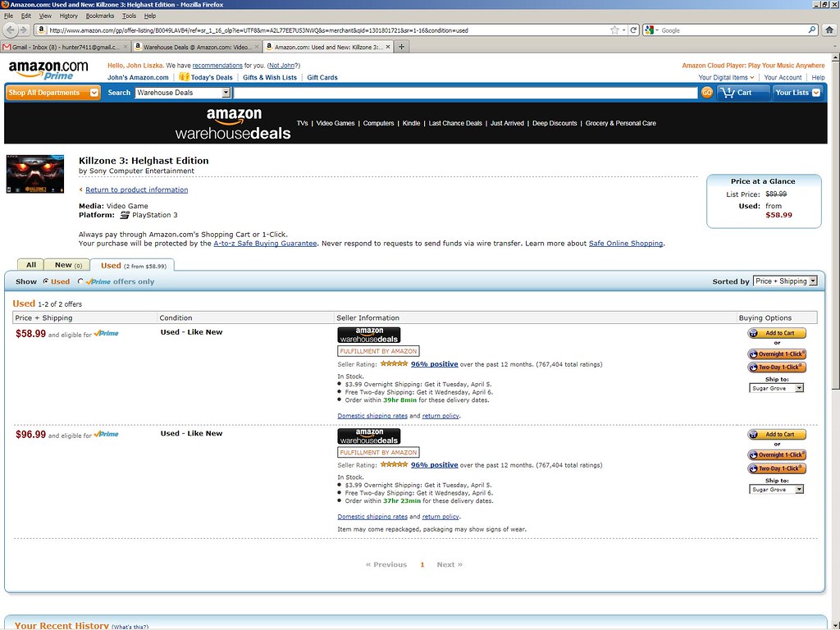This screenshot has width=840, height=630.
Task: Add the $58.99 offer to cart
Action: coord(777,333)
